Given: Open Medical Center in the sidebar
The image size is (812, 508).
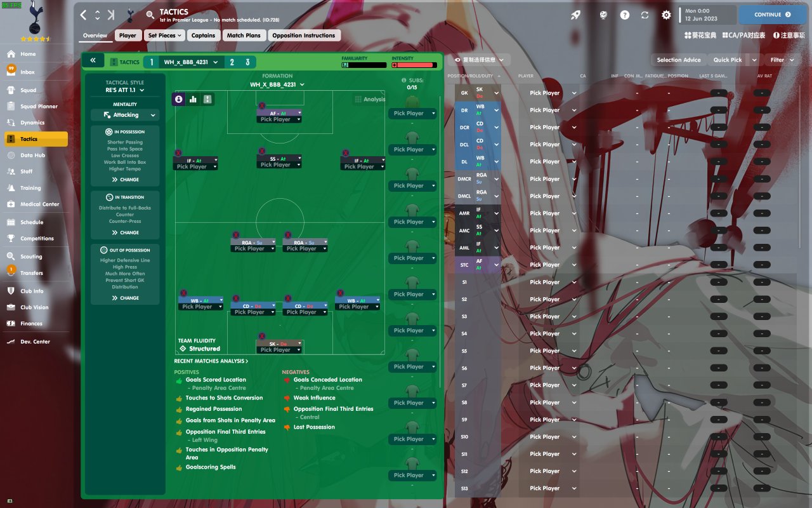Looking at the screenshot, I should coord(36,204).
